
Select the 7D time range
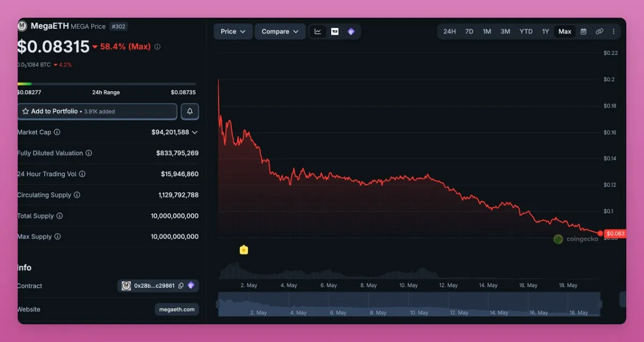469,32
